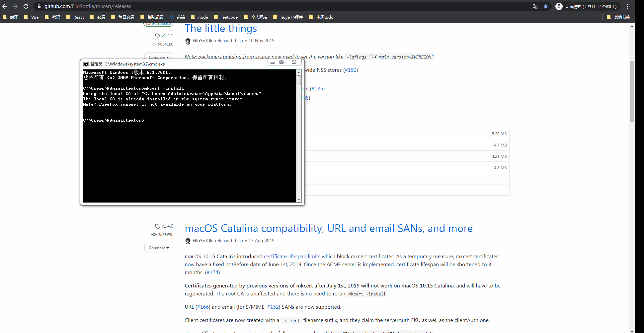Image resolution: width=644 pixels, height=333 pixels.
Task: Open the Compare dropdown under v1.4.0
Action: tap(159, 248)
